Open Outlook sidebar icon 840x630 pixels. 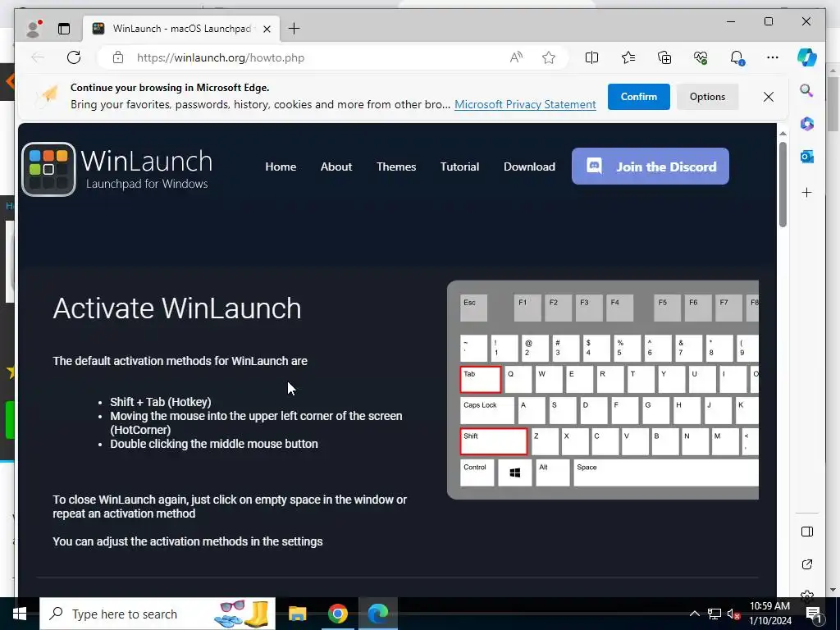pyautogui.click(x=807, y=157)
